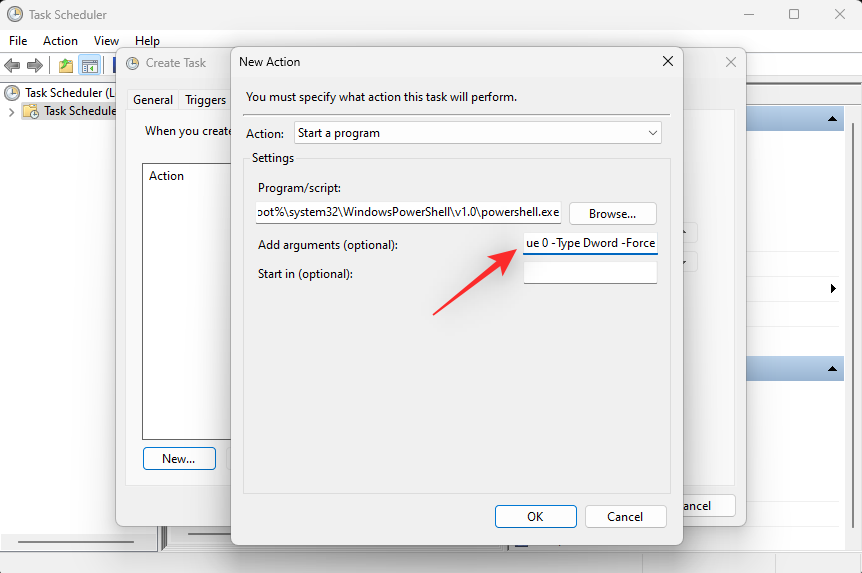
Task: Switch to General tab in Create Task
Action: 153,100
